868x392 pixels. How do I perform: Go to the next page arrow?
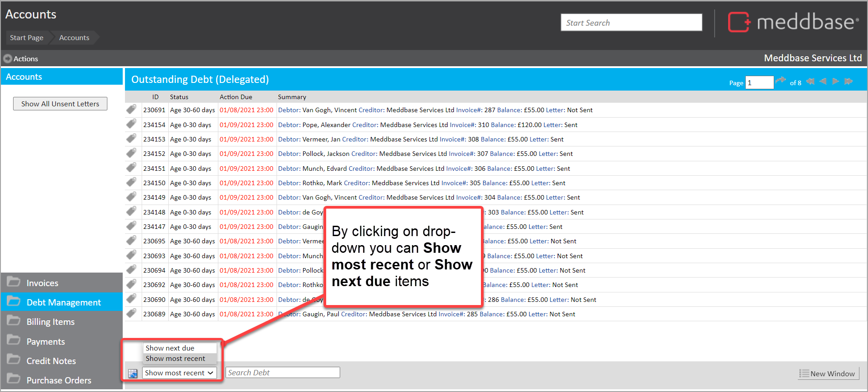pos(836,82)
